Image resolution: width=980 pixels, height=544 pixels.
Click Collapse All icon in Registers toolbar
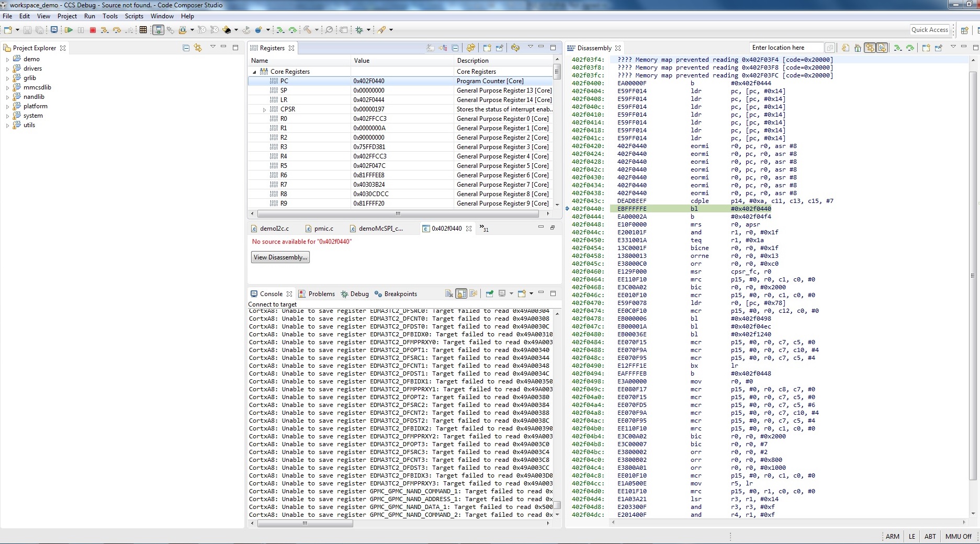click(455, 48)
